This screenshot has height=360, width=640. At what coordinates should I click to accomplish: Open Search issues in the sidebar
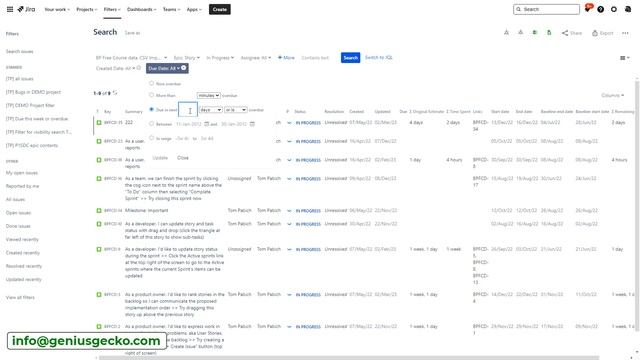coord(20,51)
